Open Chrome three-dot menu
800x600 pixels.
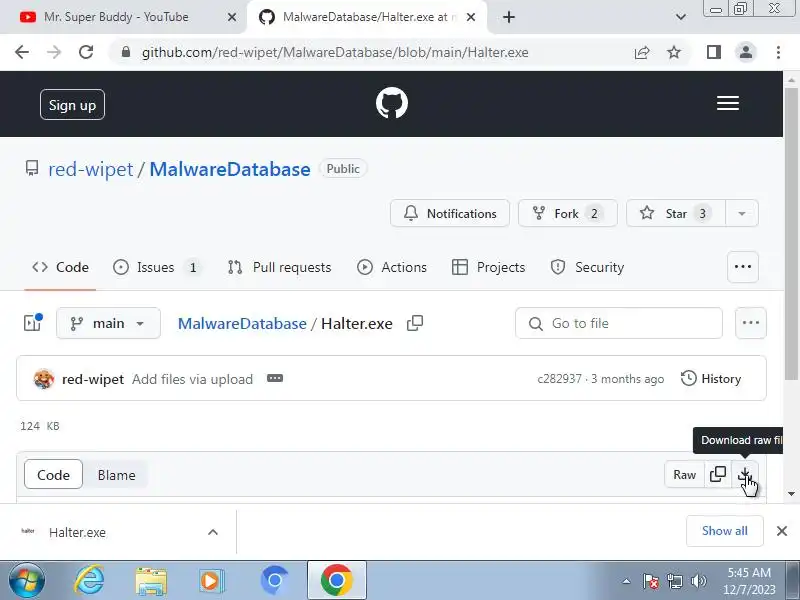point(778,52)
